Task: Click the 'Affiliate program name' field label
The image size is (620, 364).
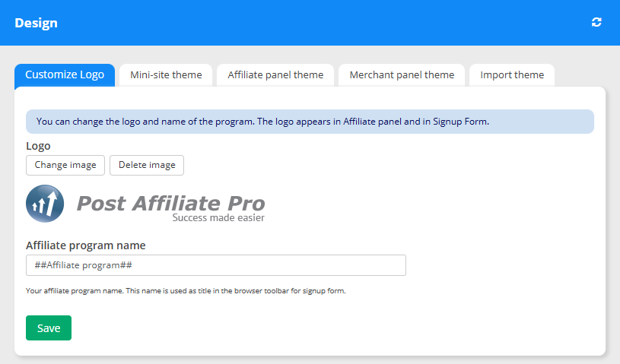Action: click(86, 245)
